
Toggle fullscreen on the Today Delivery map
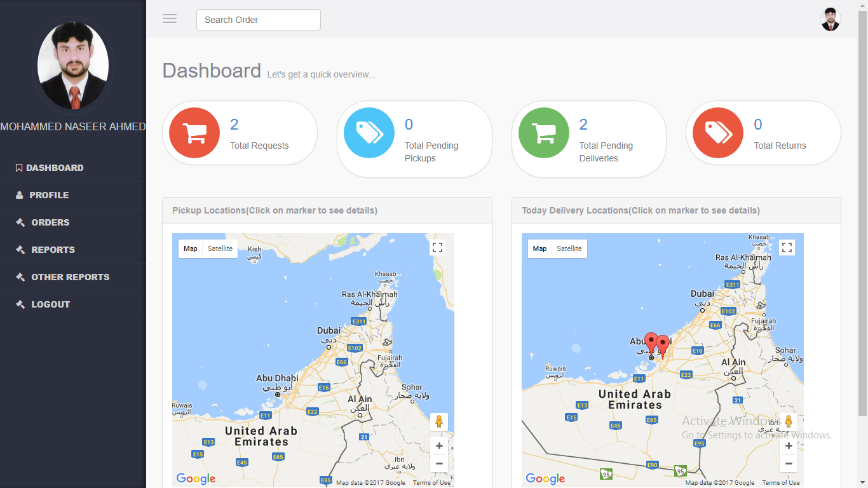point(787,248)
